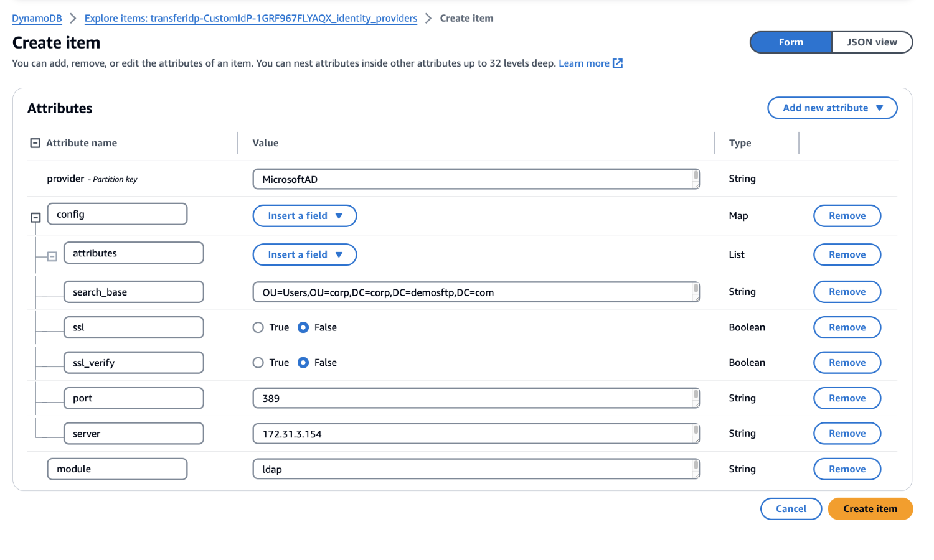Open Insert a field dropdown for attributes

pyautogui.click(x=304, y=254)
